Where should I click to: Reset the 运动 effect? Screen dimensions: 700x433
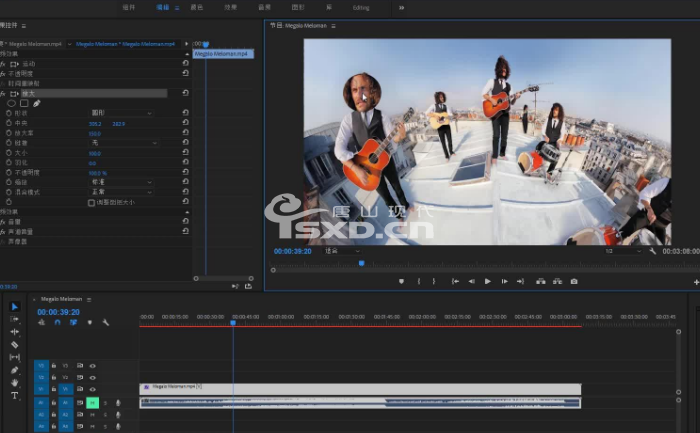185,63
